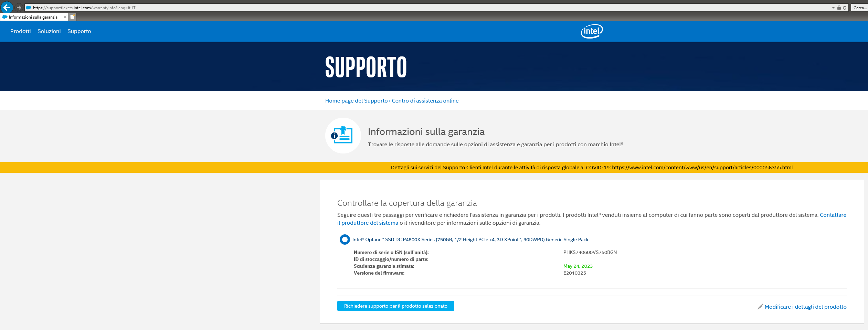Click the browser forward arrow button
This screenshot has width=868, height=330.
tap(19, 8)
